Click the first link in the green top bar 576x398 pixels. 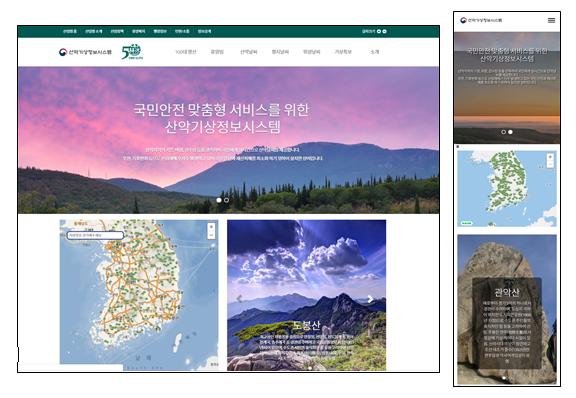(69, 31)
